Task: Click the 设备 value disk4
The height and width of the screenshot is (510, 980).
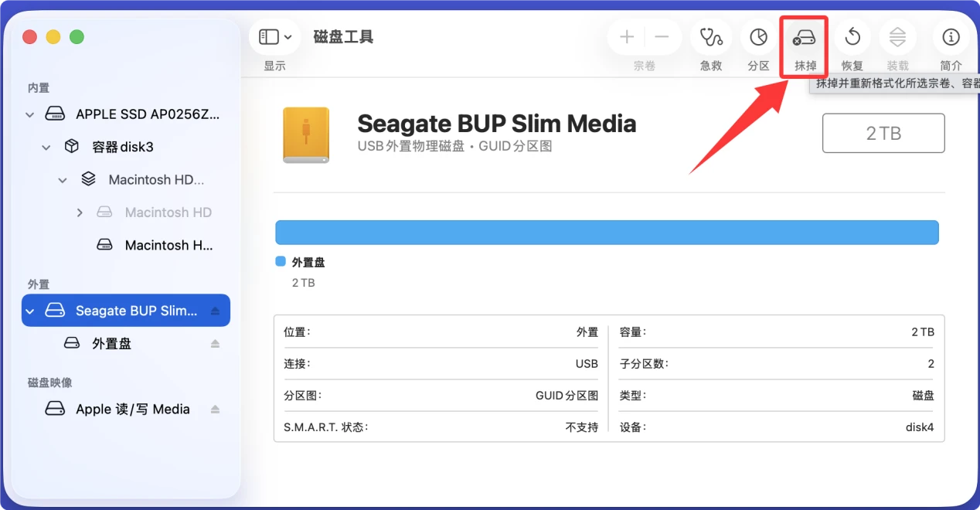Action: click(x=920, y=427)
